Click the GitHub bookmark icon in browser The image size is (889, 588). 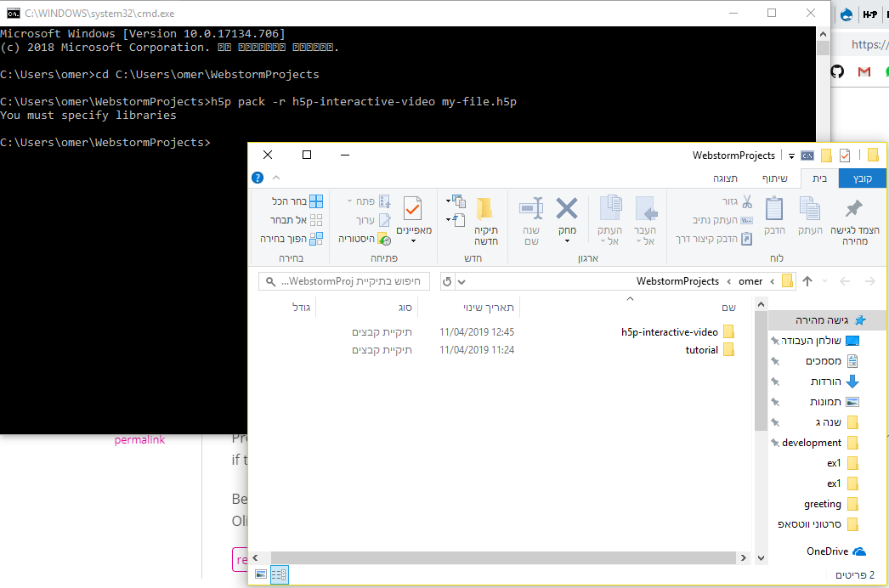837,71
